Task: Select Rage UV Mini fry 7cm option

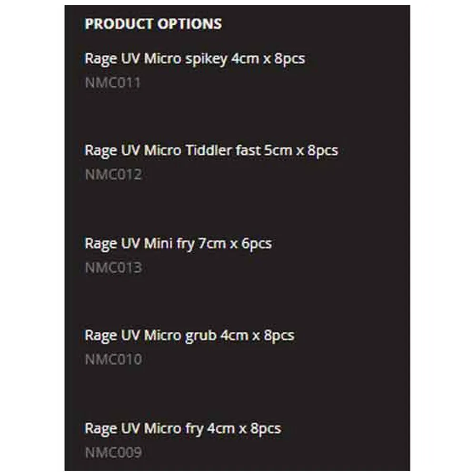Action: (x=178, y=243)
